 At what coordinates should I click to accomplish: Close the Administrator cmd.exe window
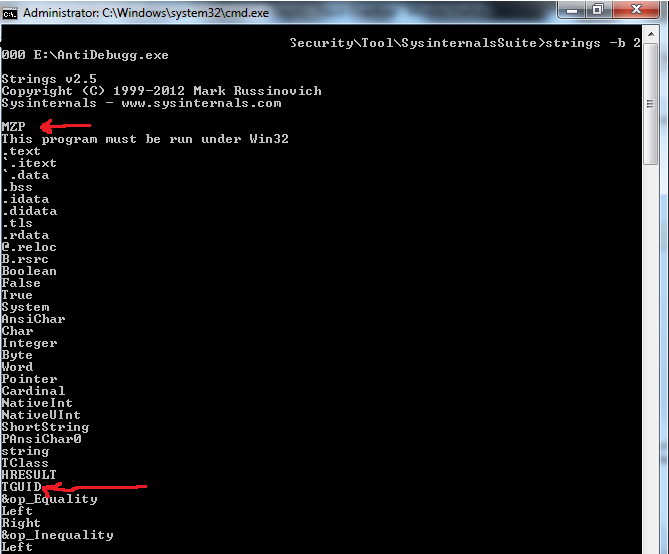636,10
